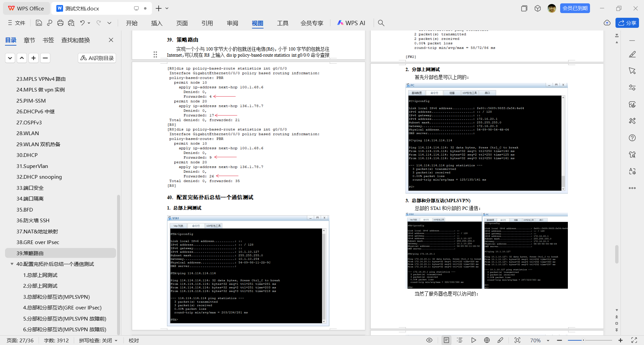Click the focus mode icon in status bar
The image size is (644, 345).
point(518,340)
